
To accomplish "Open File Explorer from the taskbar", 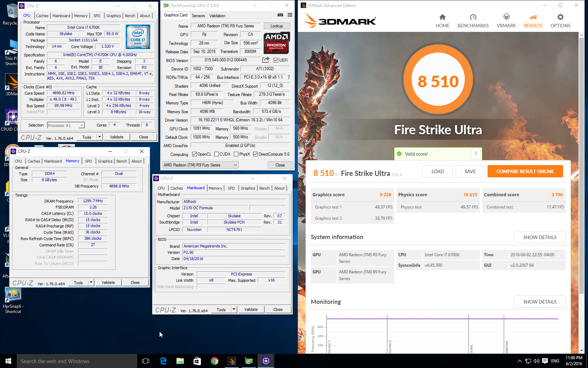I will (x=180, y=361).
